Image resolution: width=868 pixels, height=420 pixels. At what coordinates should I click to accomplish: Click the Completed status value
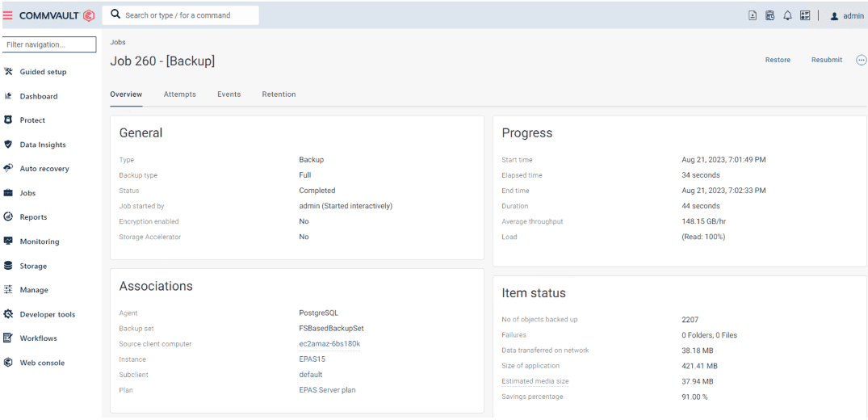coord(317,190)
